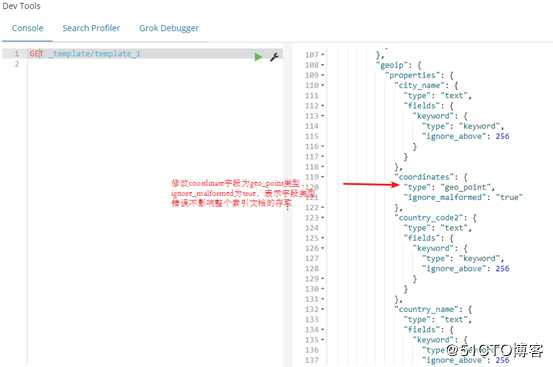Click the "properties" key on line 109
Screen dimensions: 553x367
tap(412, 75)
